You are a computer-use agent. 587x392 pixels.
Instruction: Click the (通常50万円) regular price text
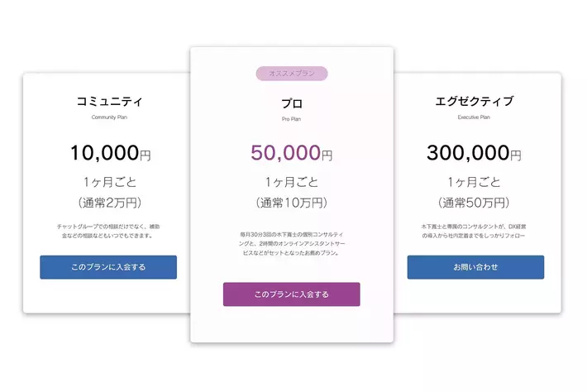pos(474,203)
